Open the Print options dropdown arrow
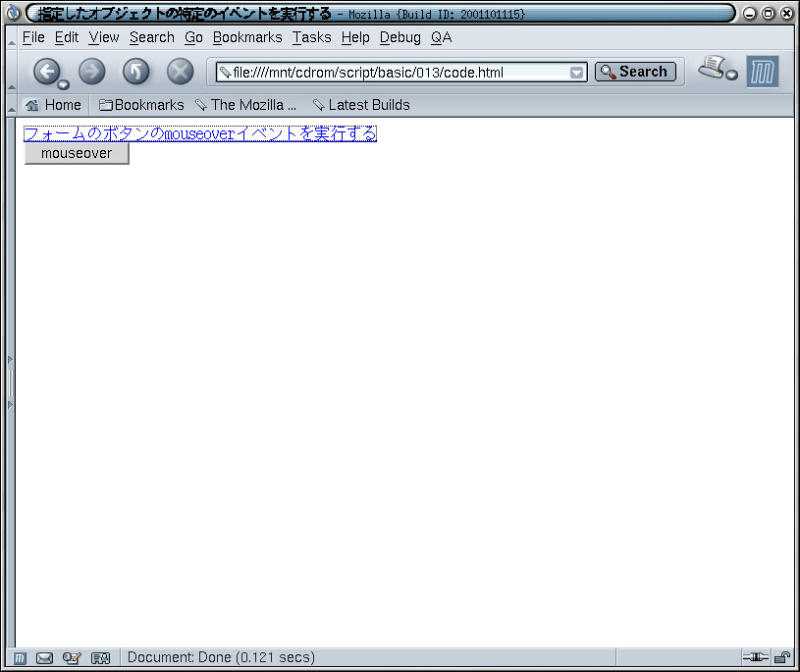The width and height of the screenshot is (800, 672). click(x=732, y=75)
